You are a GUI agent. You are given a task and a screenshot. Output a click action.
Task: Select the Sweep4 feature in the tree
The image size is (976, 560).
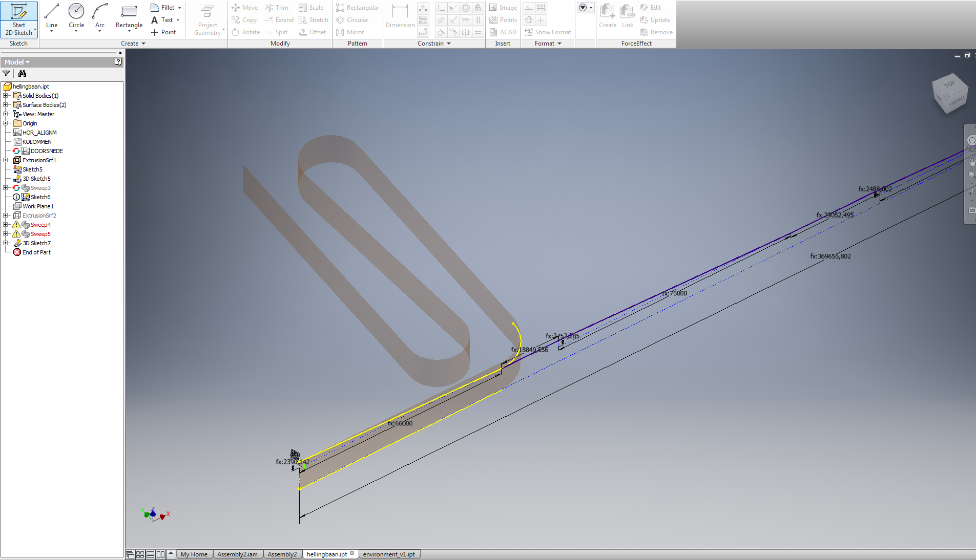[x=39, y=224]
